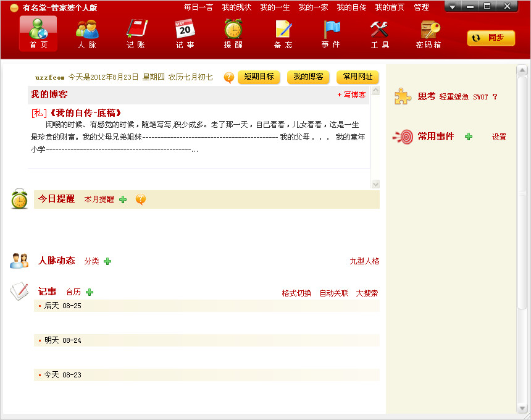
Task: Open the 密码箱 password box module
Action: click(x=429, y=33)
